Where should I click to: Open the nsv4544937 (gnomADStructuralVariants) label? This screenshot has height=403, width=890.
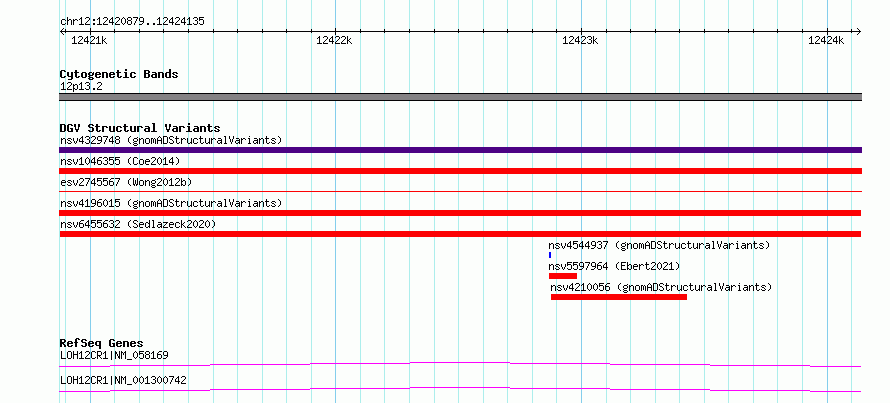[659, 245]
